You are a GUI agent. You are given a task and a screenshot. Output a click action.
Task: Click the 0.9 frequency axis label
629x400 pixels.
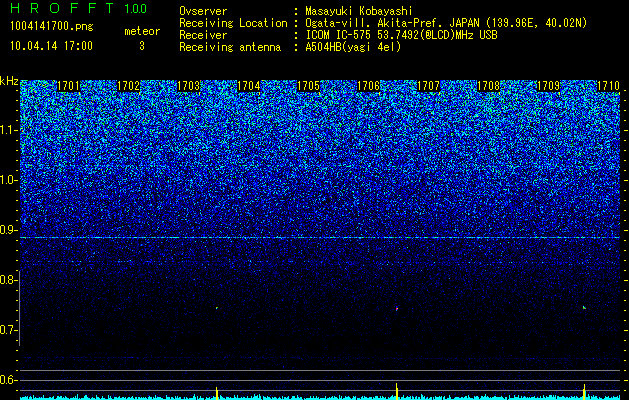tap(7, 230)
